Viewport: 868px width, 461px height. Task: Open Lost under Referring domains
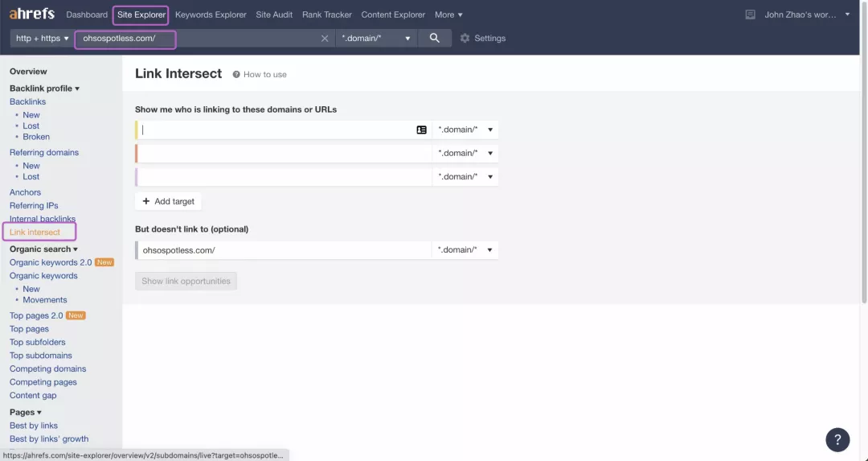(31, 177)
